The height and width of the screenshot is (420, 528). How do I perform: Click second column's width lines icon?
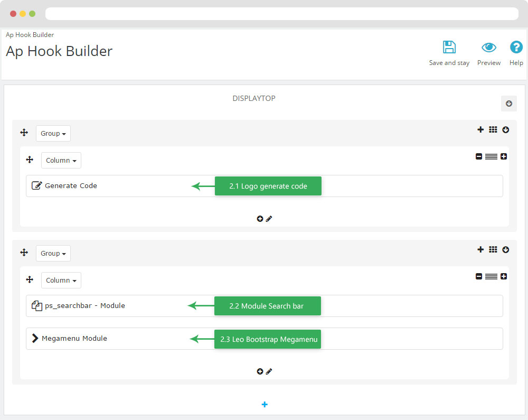491,276
